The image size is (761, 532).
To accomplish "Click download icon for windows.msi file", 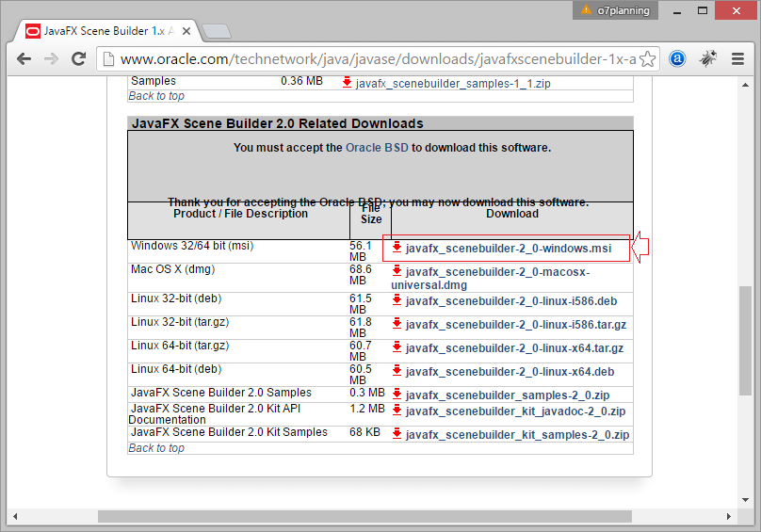I will (397, 247).
